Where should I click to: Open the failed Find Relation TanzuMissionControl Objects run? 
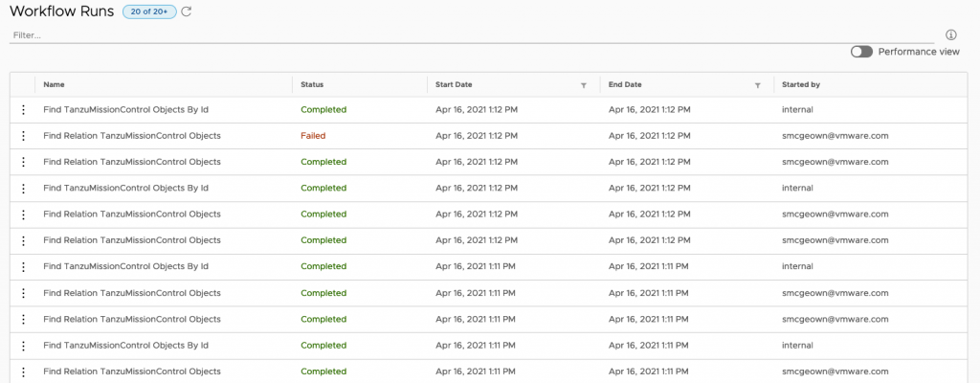132,136
